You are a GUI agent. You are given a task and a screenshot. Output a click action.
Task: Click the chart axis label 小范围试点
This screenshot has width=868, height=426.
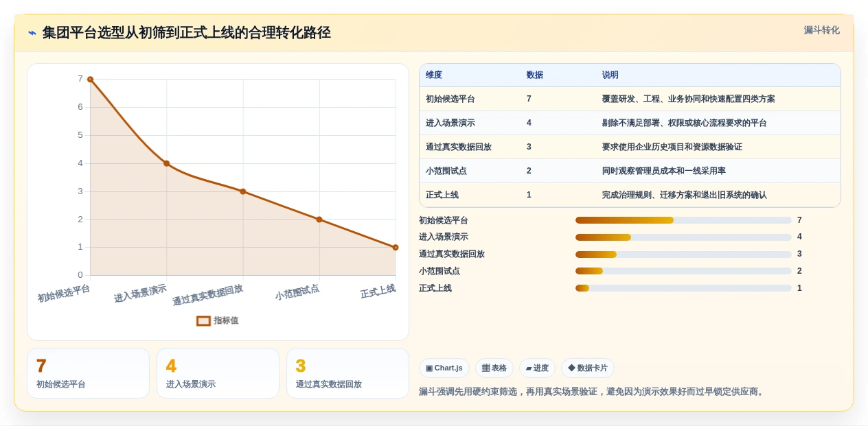297,292
